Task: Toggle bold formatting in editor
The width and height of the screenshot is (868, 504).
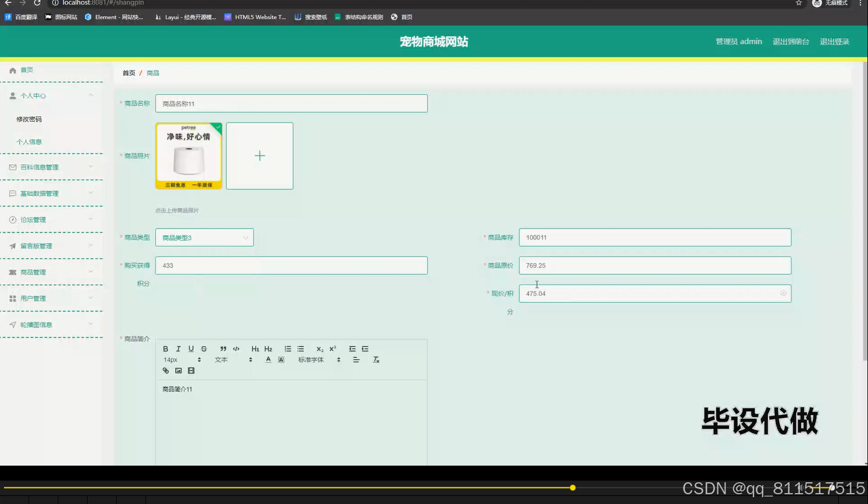Action: click(165, 349)
